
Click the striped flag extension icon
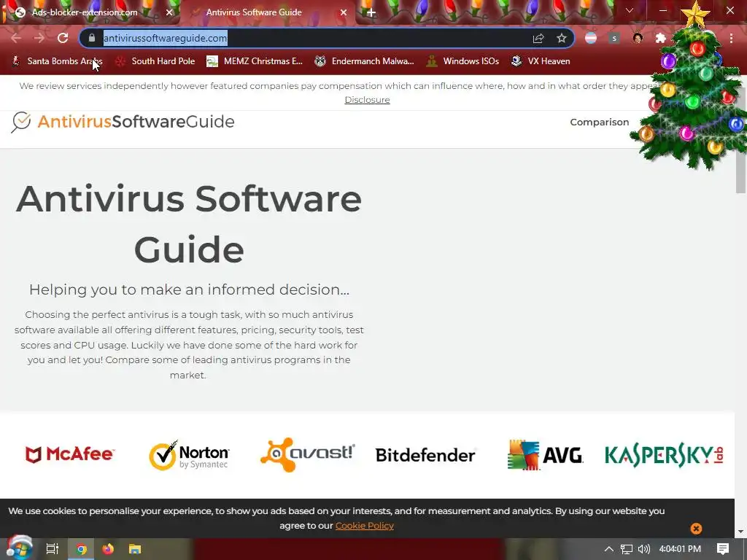click(x=591, y=38)
